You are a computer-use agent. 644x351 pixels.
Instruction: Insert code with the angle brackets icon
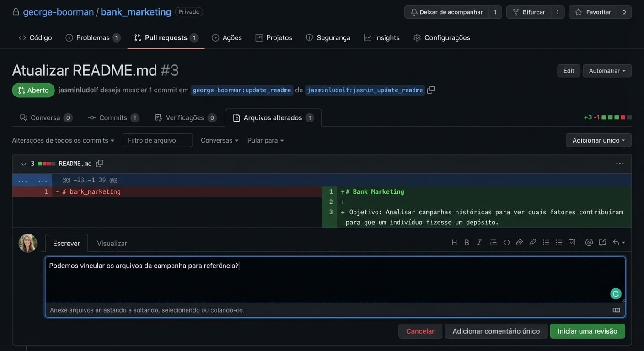tap(507, 243)
